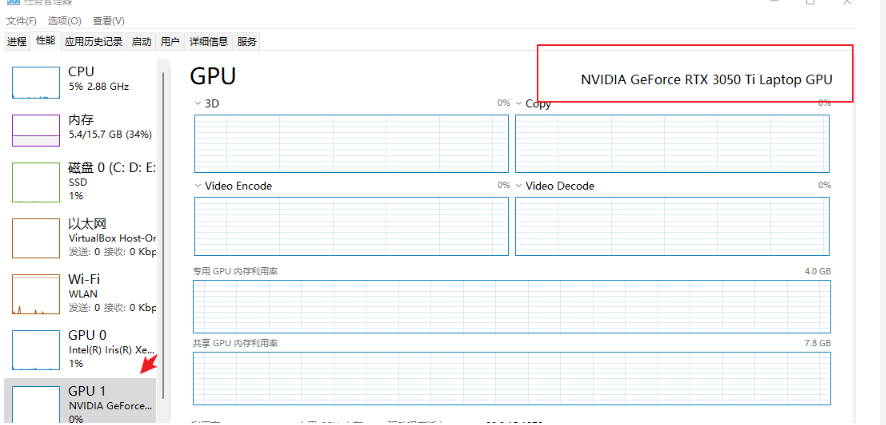Select the 以太网 thumbnail graph
This screenshot has width=886, height=425.
pos(36,238)
